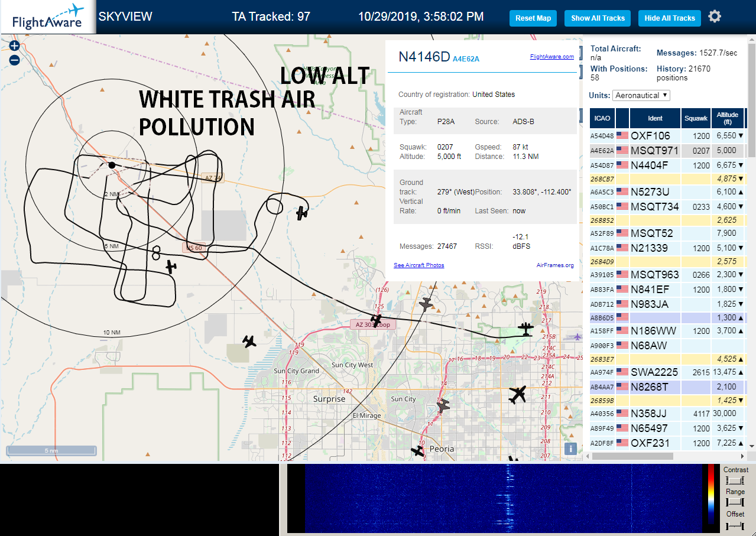756x536 pixels.
Task: Select aircraft icon next to Peoria label
Action: [x=418, y=451]
